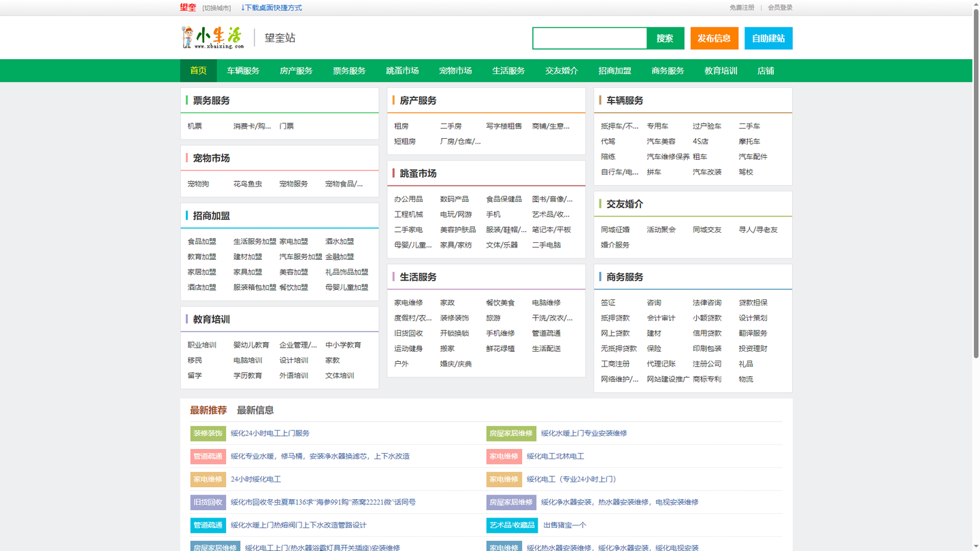
Task: Open the 食品加盟 category
Action: 202,241
